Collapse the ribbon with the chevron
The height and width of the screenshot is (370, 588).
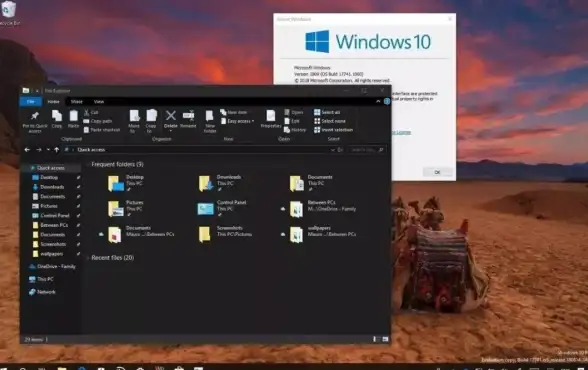pyautogui.click(x=378, y=101)
